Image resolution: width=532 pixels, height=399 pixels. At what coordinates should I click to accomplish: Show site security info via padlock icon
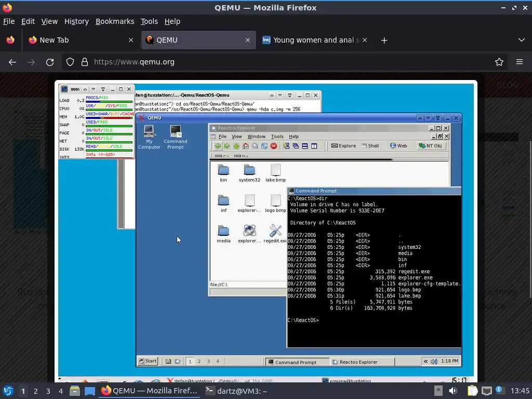coord(85,62)
